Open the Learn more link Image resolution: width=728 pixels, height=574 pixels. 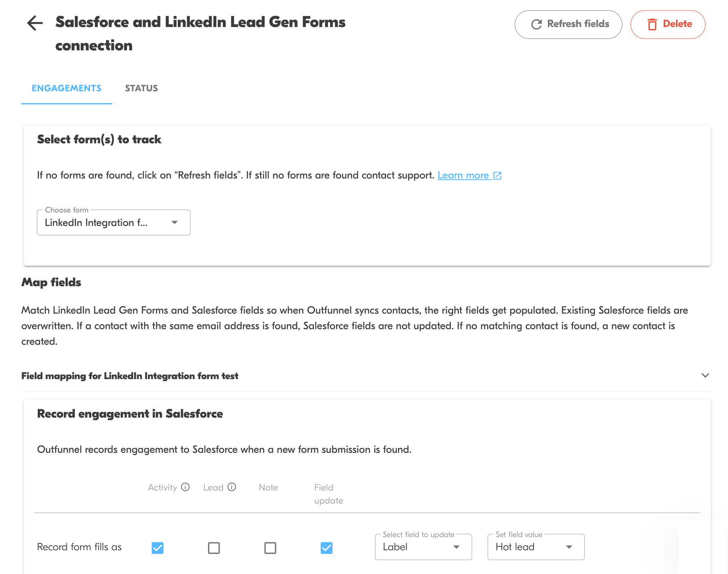[463, 176]
